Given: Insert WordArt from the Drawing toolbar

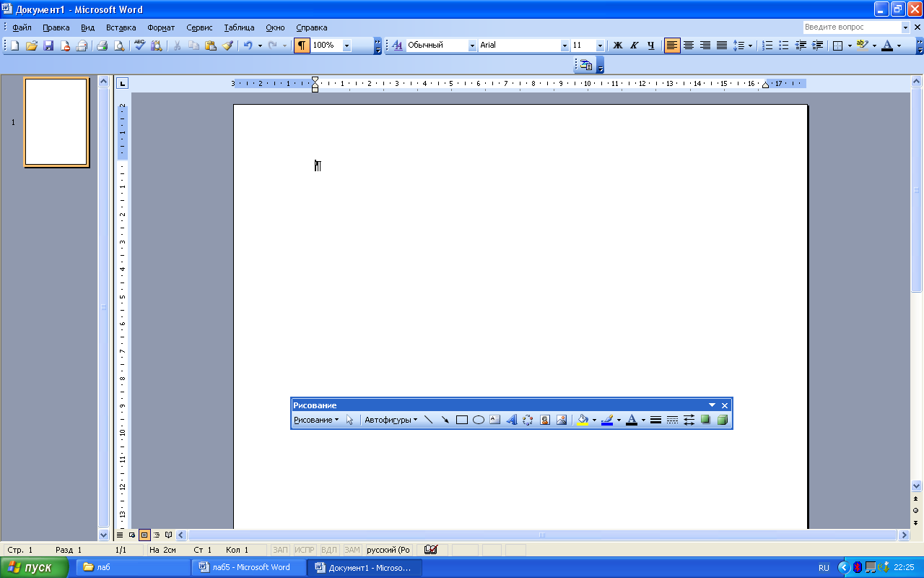Looking at the screenshot, I should coord(512,420).
